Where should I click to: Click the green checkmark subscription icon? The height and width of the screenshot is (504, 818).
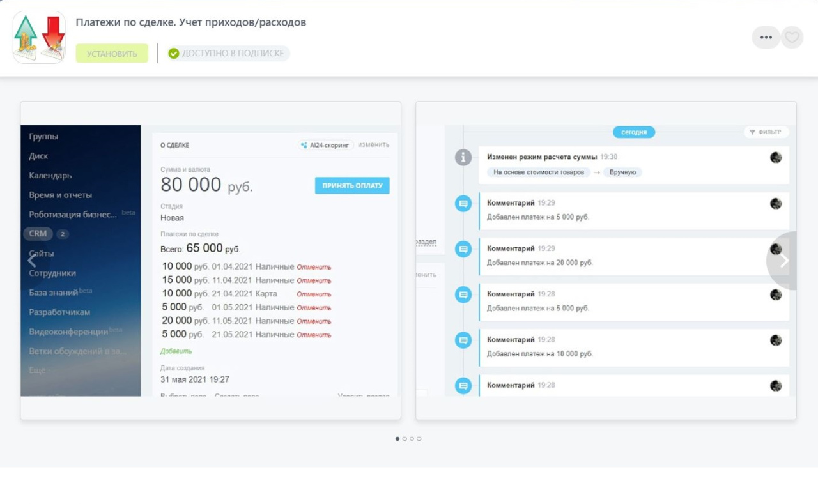pos(173,54)
